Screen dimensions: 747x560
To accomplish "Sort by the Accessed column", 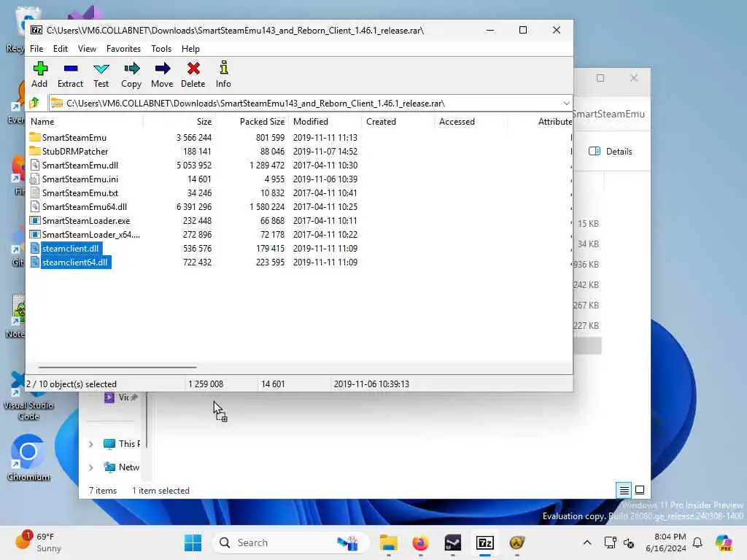I will coord(471,122).
